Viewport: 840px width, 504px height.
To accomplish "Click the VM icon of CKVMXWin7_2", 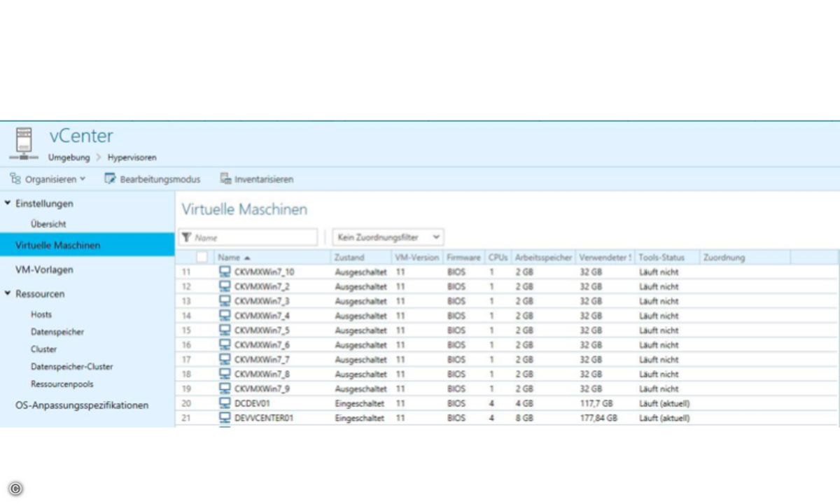I will tap(225, 286).
